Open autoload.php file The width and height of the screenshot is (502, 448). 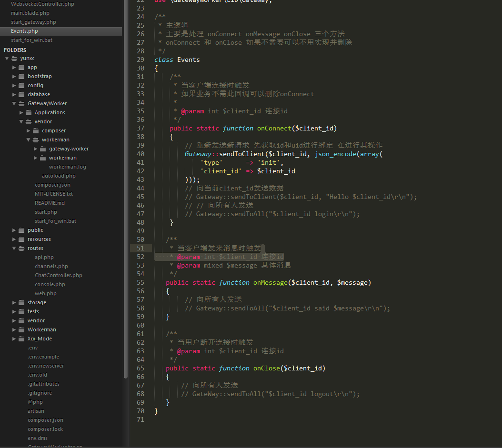[x=59, y=176]
